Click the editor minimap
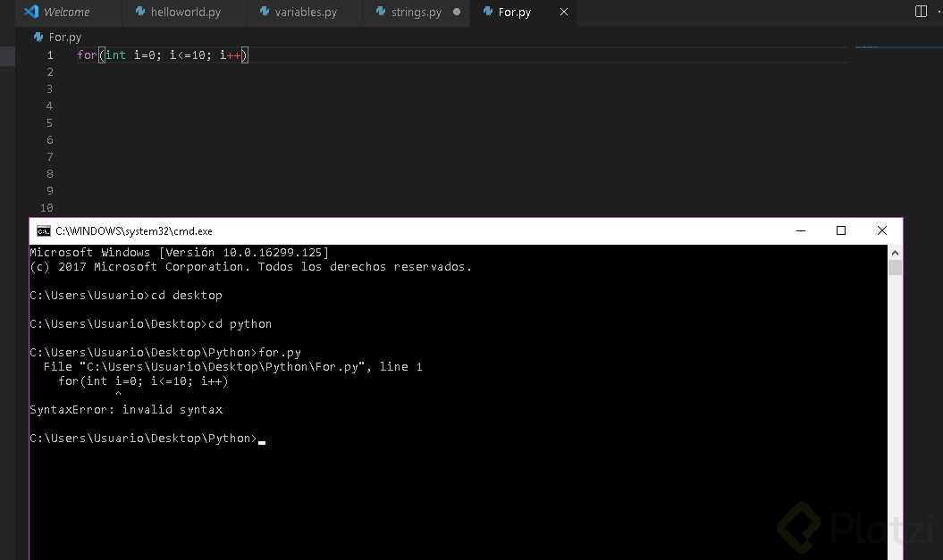The width and height of the screenshot is (943, 560). [898, 46]
